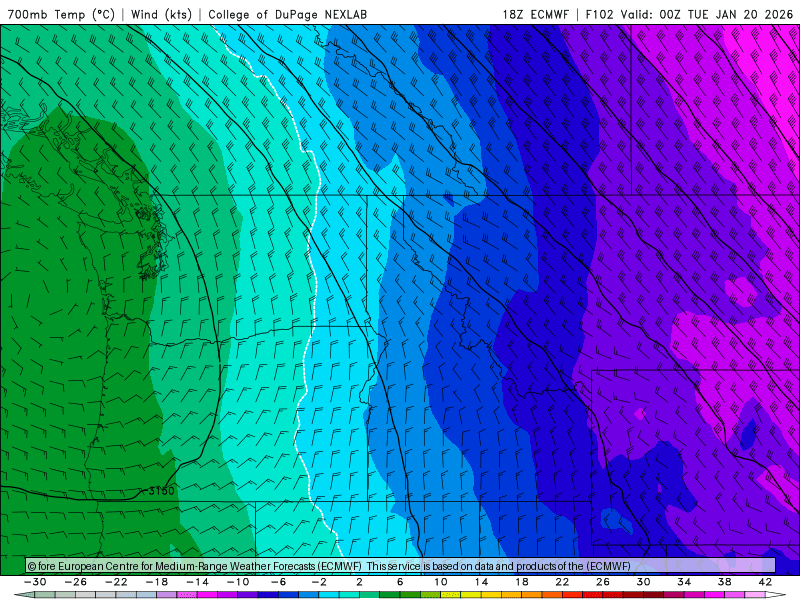The height and width of the screenshot is (600, 800).
Task: Select the -10 value on the temperature scale
Action: [x=238, y=582]
